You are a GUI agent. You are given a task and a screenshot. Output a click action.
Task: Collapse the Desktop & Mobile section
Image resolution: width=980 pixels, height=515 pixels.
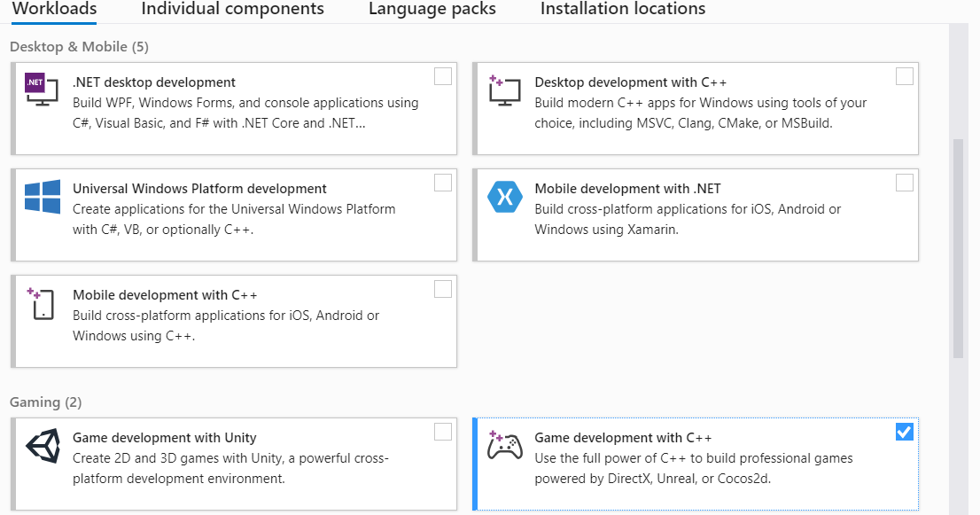pyautogui.click(x=78, y=46)
